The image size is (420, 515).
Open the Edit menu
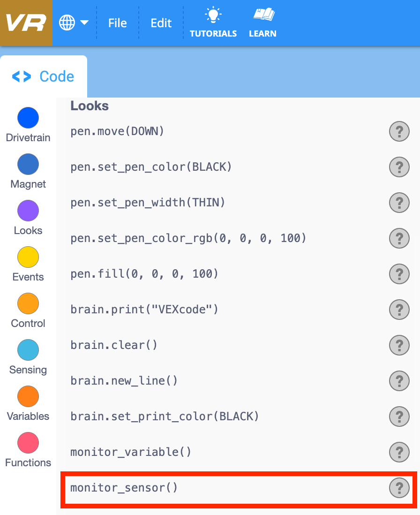coord(161,23)
